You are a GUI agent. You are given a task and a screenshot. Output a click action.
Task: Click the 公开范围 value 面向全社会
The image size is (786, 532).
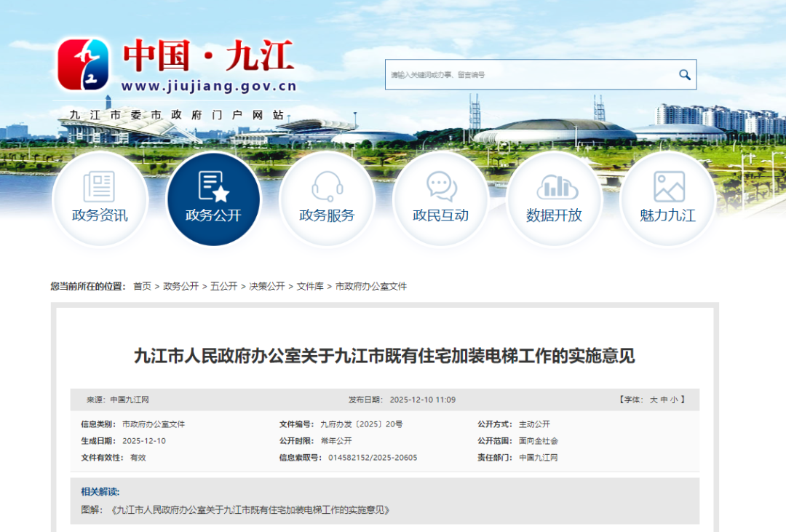pyautogui.click(x=539, y=441)
